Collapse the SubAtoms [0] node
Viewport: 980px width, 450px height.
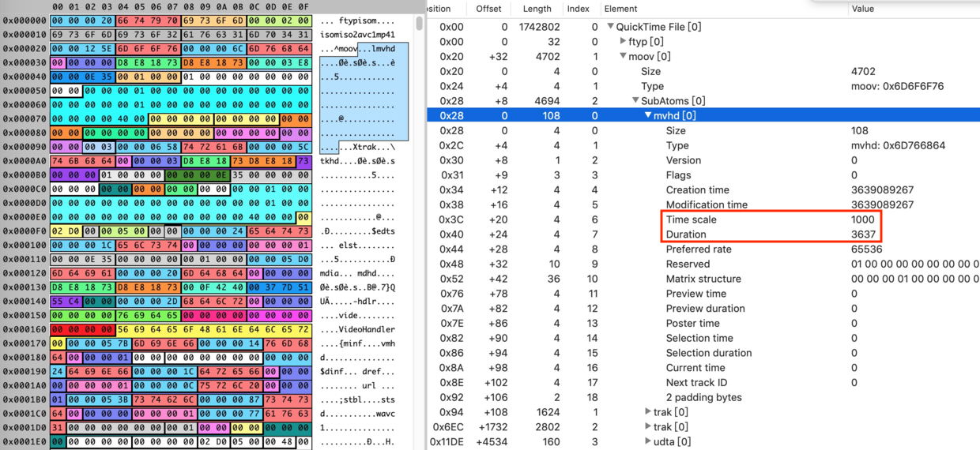tap(635, 101)
